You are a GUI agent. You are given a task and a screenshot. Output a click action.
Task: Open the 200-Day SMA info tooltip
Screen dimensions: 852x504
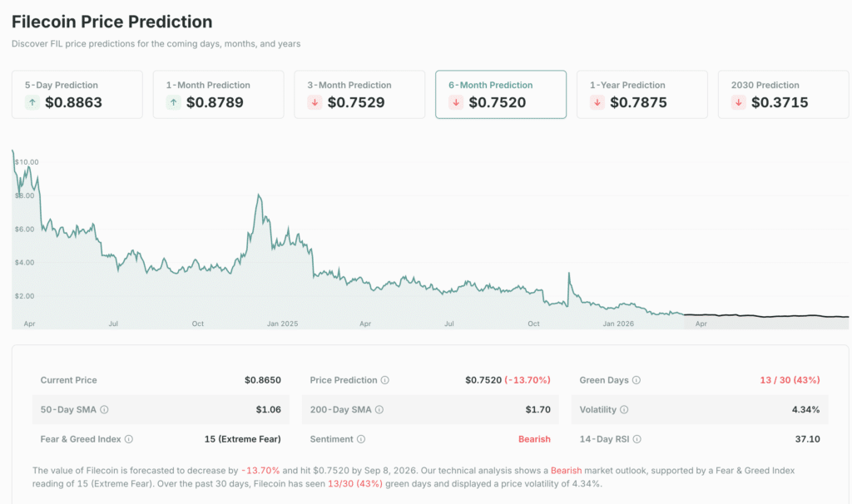pyautogui.click(x=379, y=410)
